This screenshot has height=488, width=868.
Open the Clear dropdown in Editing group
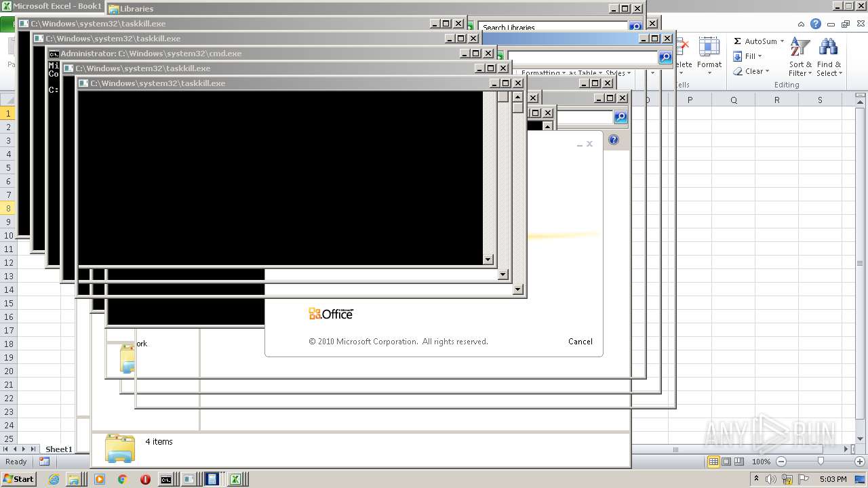[x=751, y=71]
